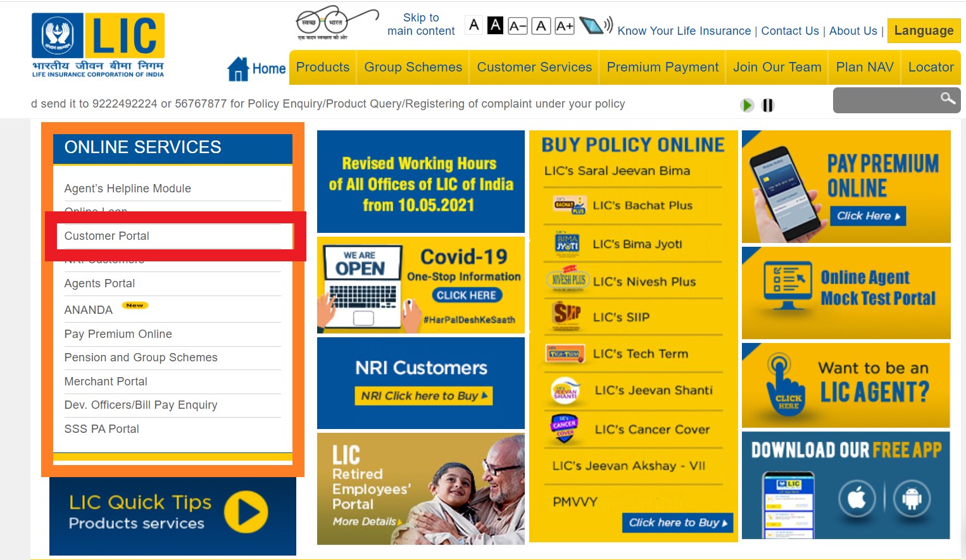Click the Apple App Store download icon
The width and height of the screenshot is (966, 560).
coord(857,499)
